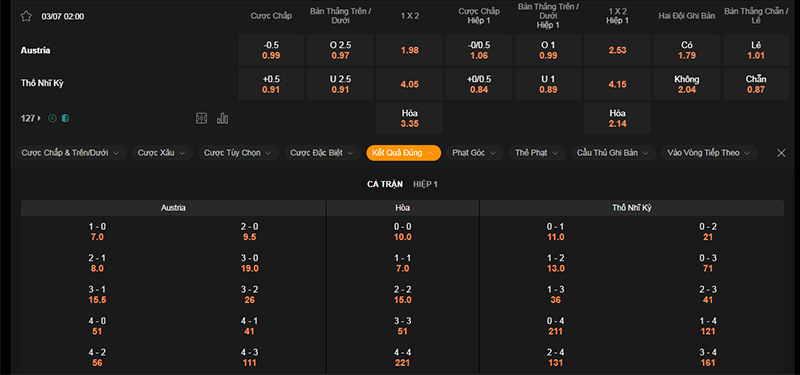Image resolution: width=800 pixels, height=375 pixels.
Task: Bet correct score 0 - 1 at 11.0
Action: point(556,232)
